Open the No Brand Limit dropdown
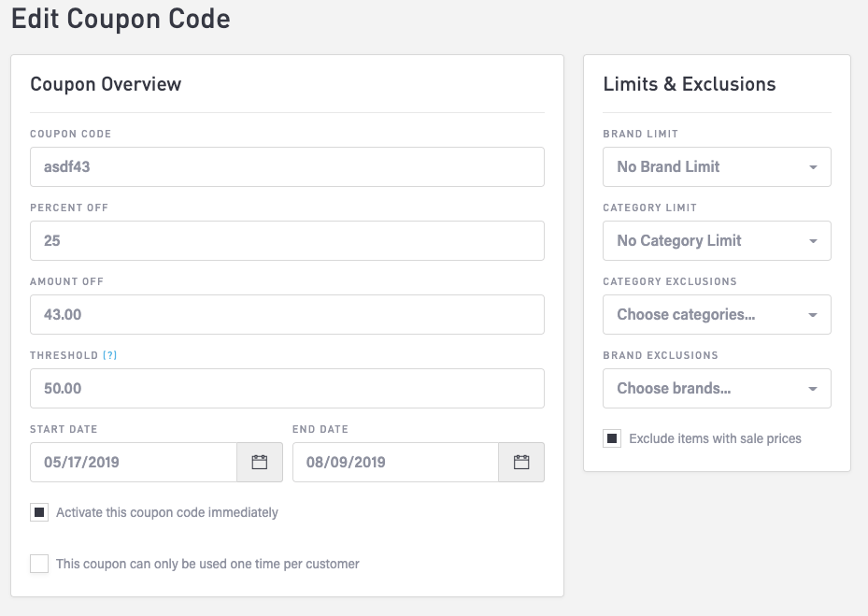 [x=701, y=167]
